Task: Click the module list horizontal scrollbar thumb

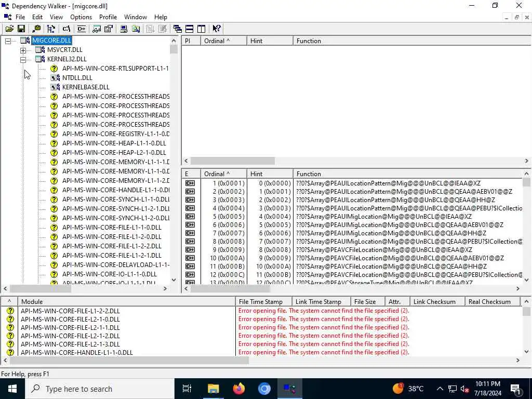Action: click(129, 360)
